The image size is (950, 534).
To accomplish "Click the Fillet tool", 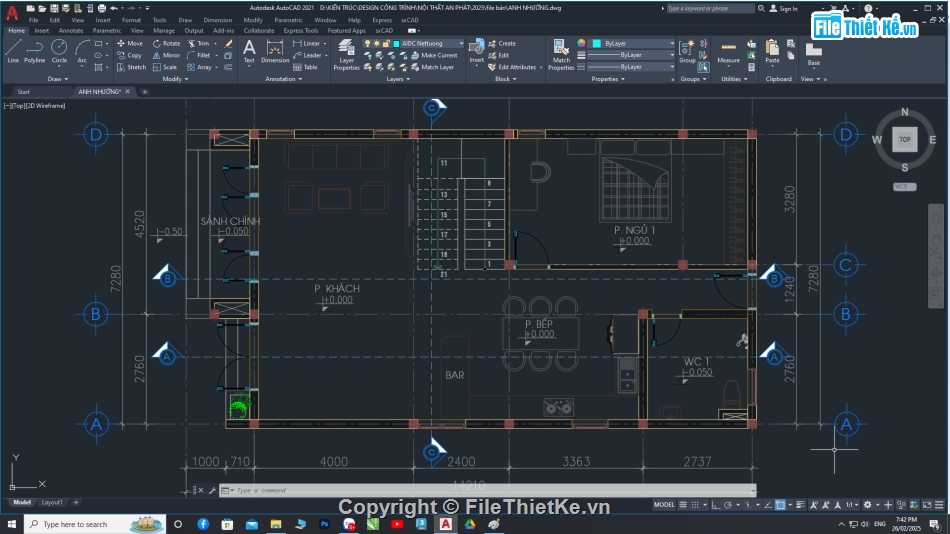I will 199,55.
